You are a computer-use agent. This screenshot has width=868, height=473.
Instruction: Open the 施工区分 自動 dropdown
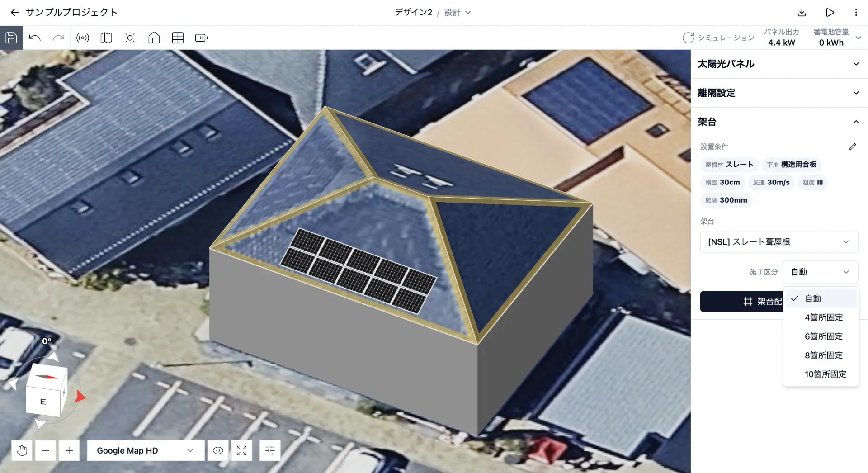point(820,272)
